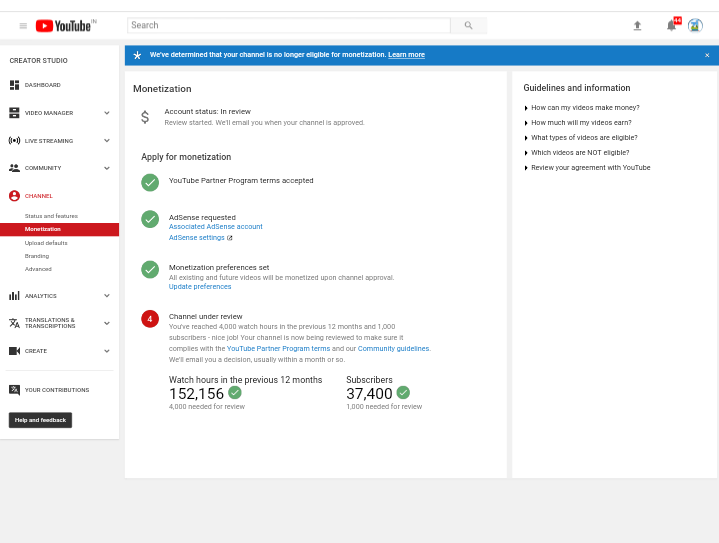Expand the Community section chevron
Image resolution: width=719 pixels, height=543 pixels.
pos(107,168)
